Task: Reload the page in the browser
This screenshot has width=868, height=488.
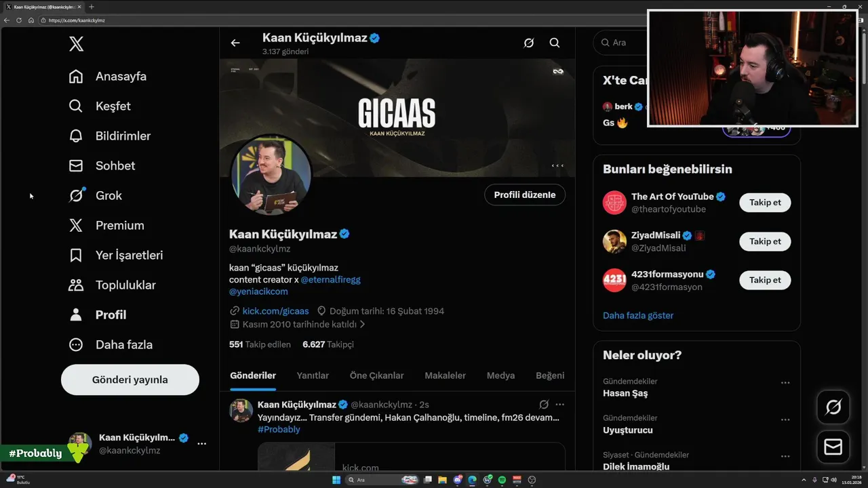Action: point(19,20)
